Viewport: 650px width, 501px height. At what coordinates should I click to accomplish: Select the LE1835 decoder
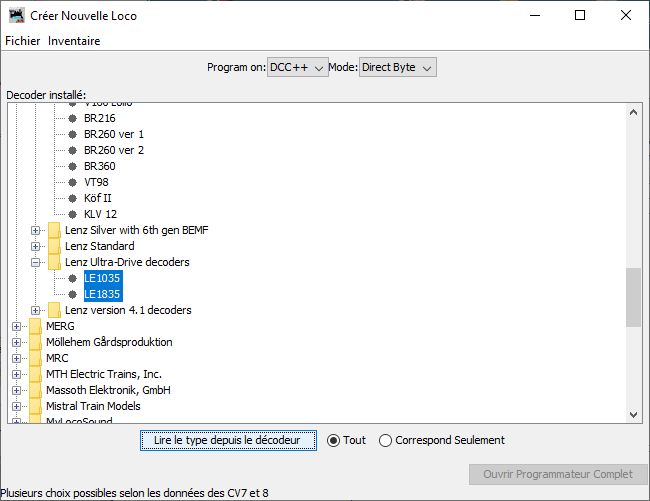click(102, 294)
